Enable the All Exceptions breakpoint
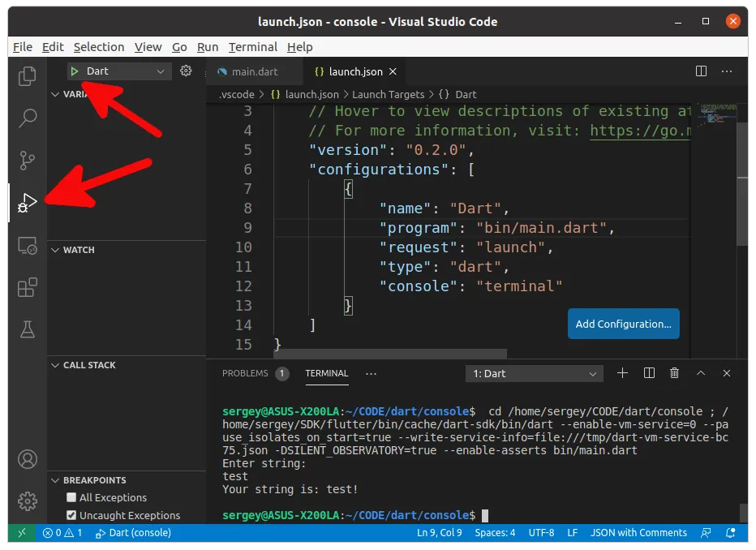Image resolution: width=756 pixels, height=550 pixels. tap(71, 497)
